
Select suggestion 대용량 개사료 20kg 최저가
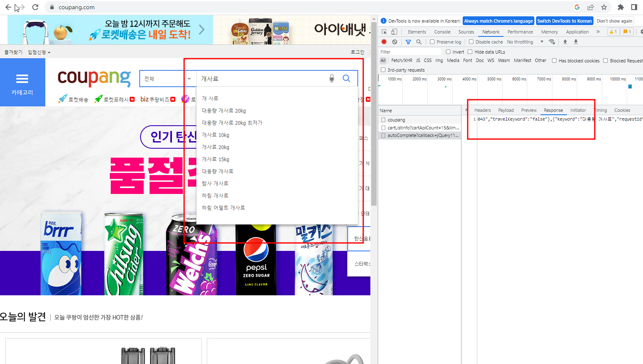232,123
